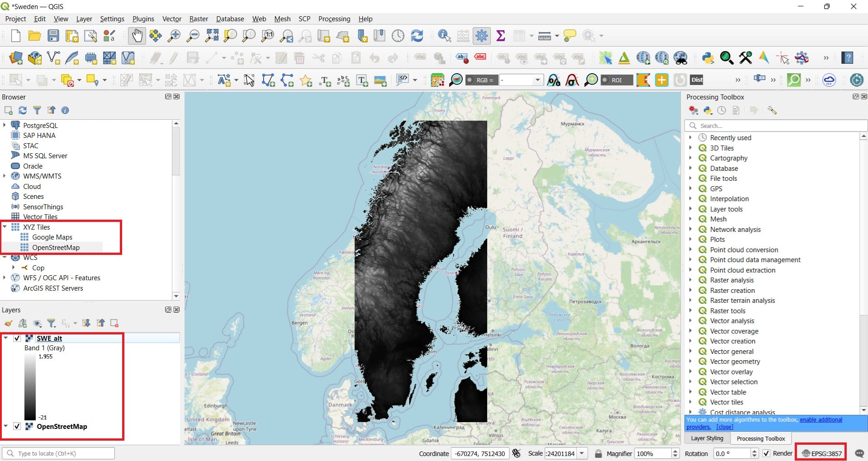Click the Band 1 grayscale color ramp
868x461 pixels.
(x=30, y=387)
